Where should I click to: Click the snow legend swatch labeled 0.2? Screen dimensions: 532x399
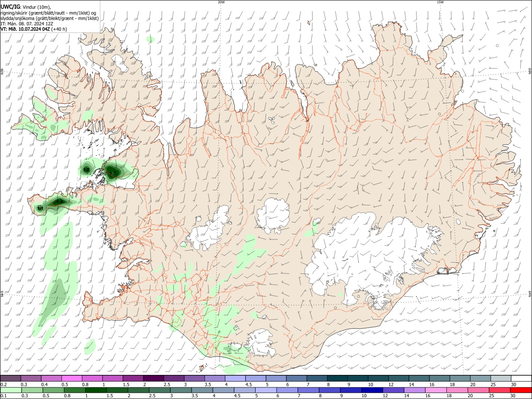point(10,378)
